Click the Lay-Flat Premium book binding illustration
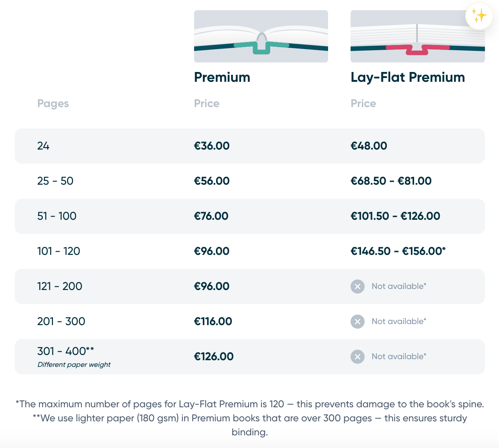 pos(418,36)
